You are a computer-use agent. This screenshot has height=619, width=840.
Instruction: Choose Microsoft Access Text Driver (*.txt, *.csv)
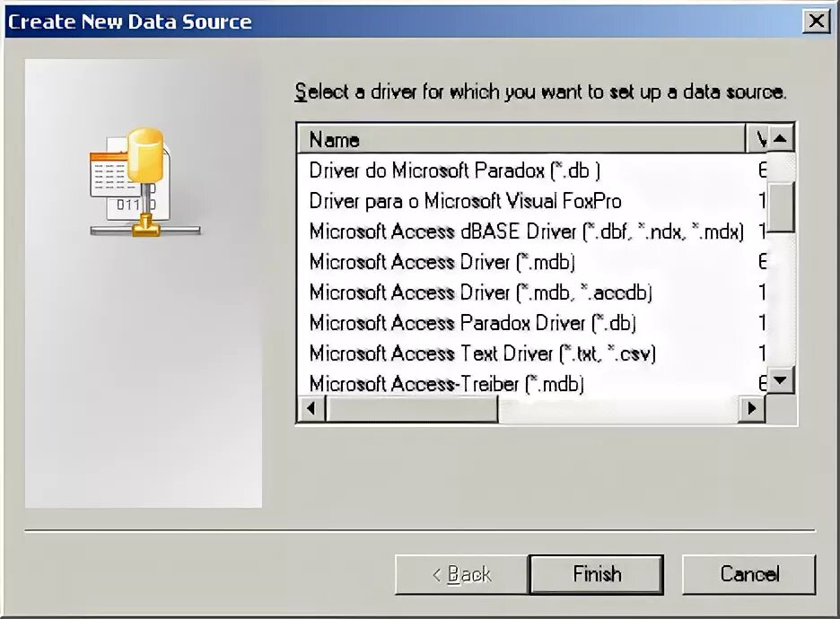[532, 353]
